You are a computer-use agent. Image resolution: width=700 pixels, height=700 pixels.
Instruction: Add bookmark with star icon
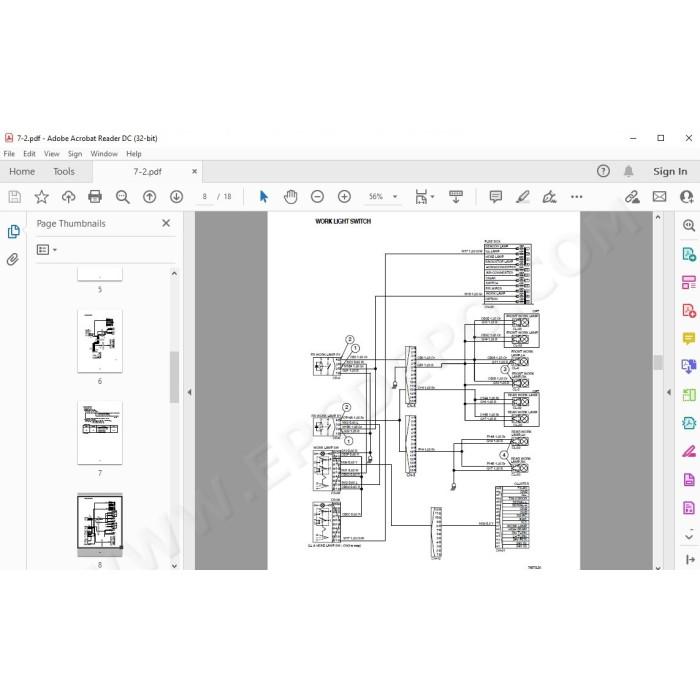42,196
